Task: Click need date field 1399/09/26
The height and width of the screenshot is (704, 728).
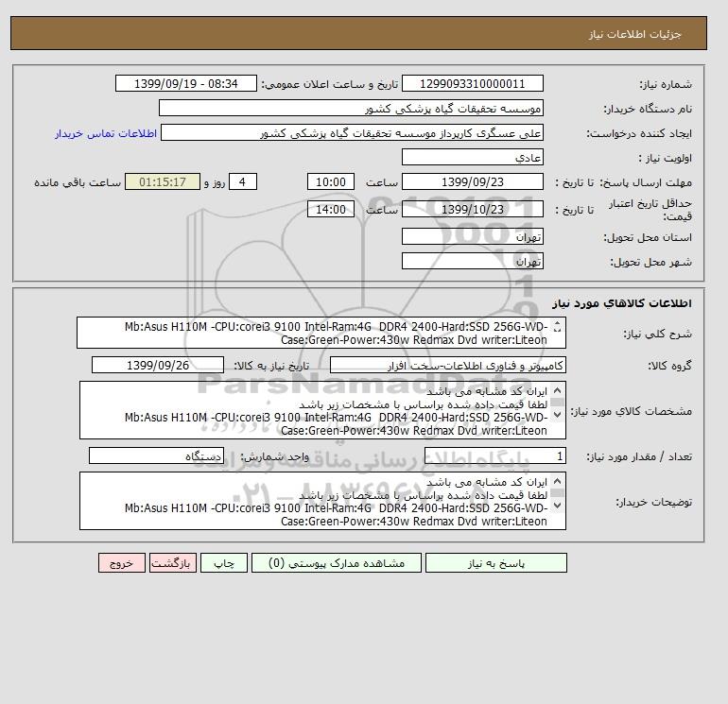Action: tap(158, 365)
